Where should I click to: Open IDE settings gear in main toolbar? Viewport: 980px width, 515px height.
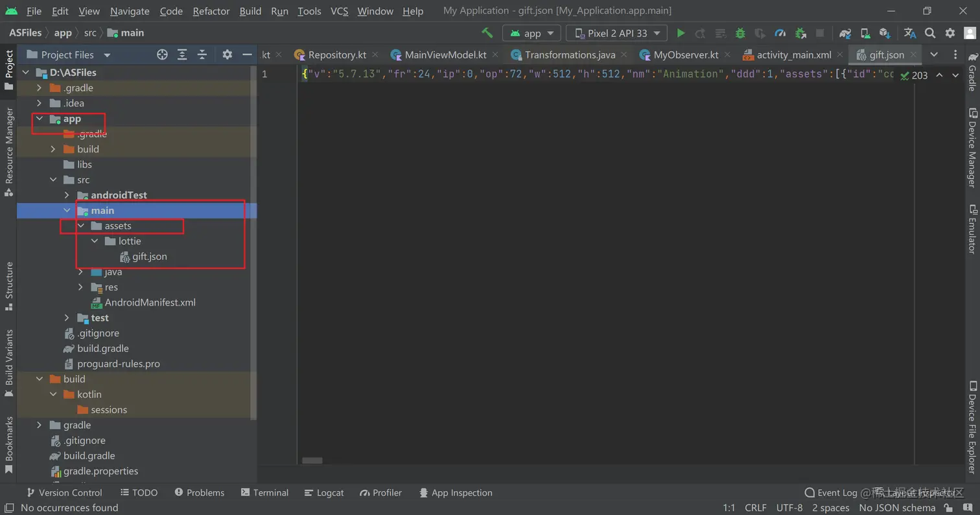[950, 33]
